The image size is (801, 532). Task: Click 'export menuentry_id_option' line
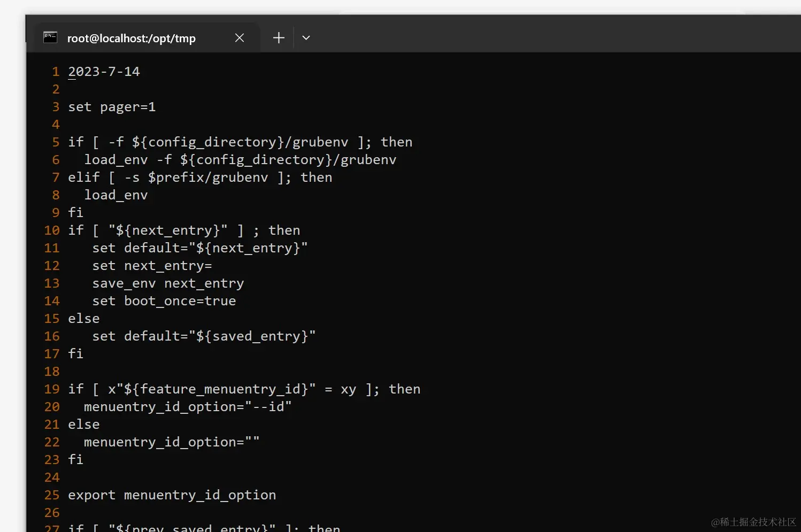click(x=172, y=495)
